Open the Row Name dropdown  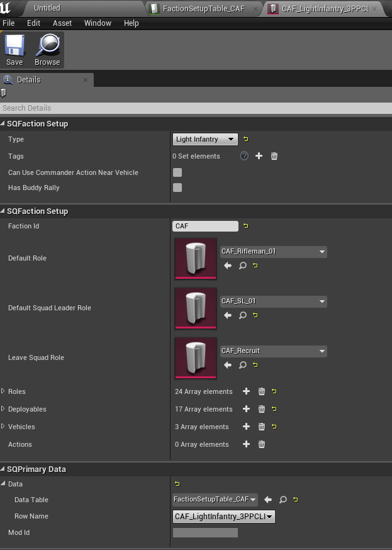[x=224, y=517]
